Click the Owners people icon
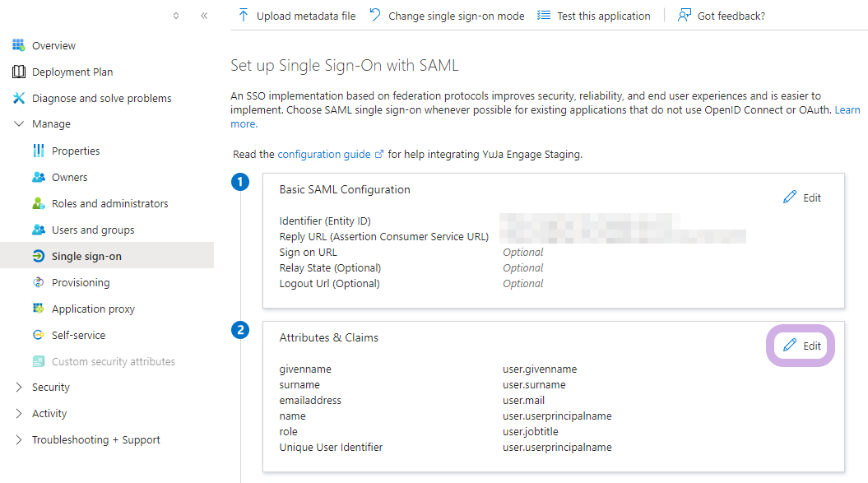Viewport: 868px width, 483px height. click(38, 177)
